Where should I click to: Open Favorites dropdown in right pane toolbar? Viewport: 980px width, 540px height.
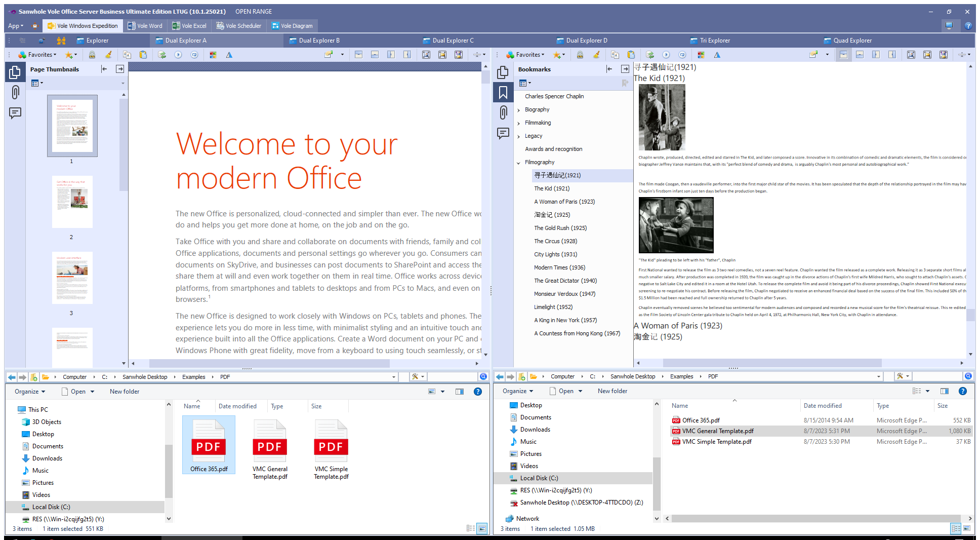[525, 55]
